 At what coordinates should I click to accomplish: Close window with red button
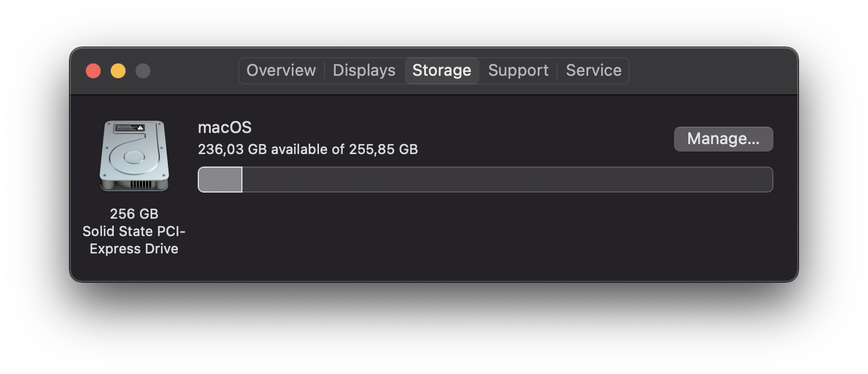(93, 71)
